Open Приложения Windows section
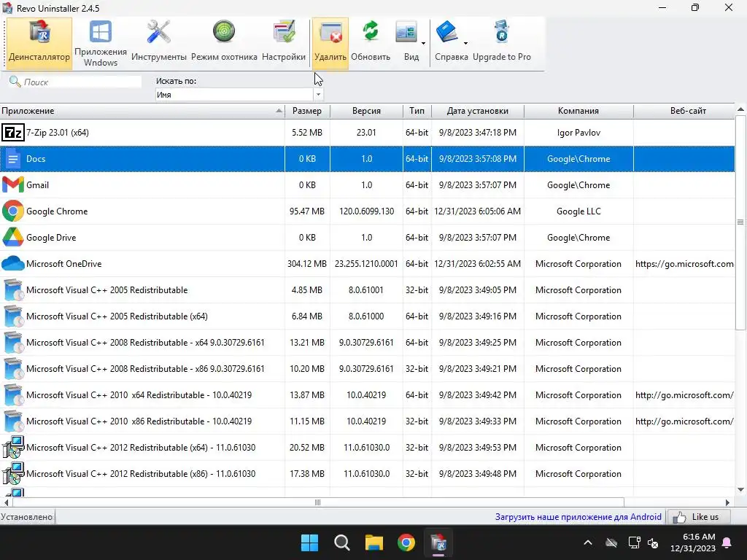Screen dimensions: 747x560 101,43
